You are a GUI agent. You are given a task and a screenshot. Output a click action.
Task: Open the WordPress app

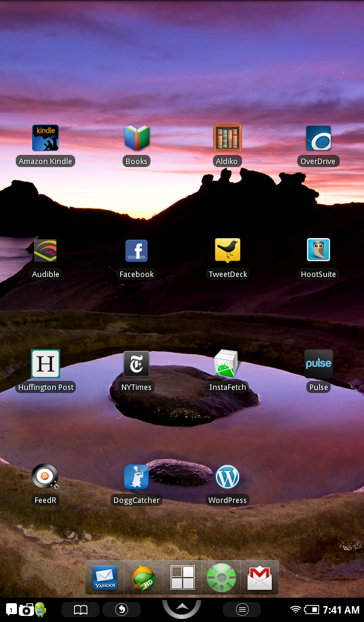(227, 477)
